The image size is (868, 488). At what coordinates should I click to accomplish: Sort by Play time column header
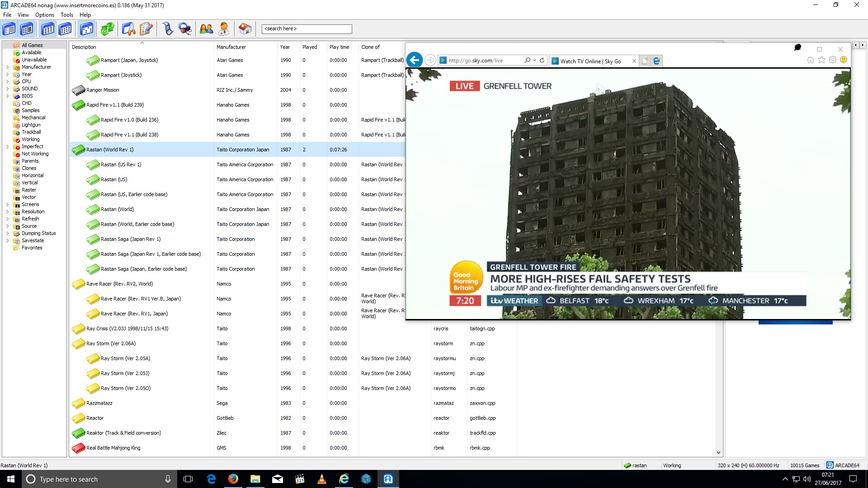click(343, 47)
